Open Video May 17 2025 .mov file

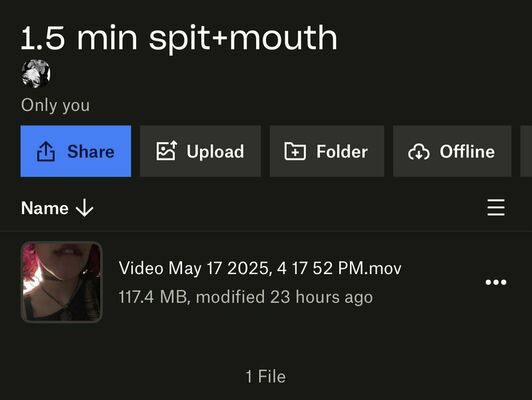coord(260,268)
